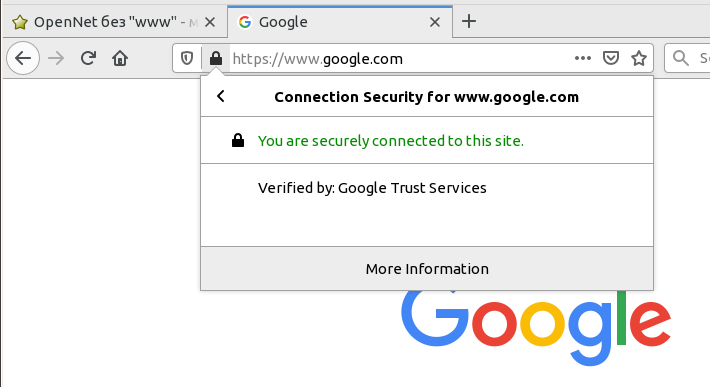Close the OpenNet tab

210,22
